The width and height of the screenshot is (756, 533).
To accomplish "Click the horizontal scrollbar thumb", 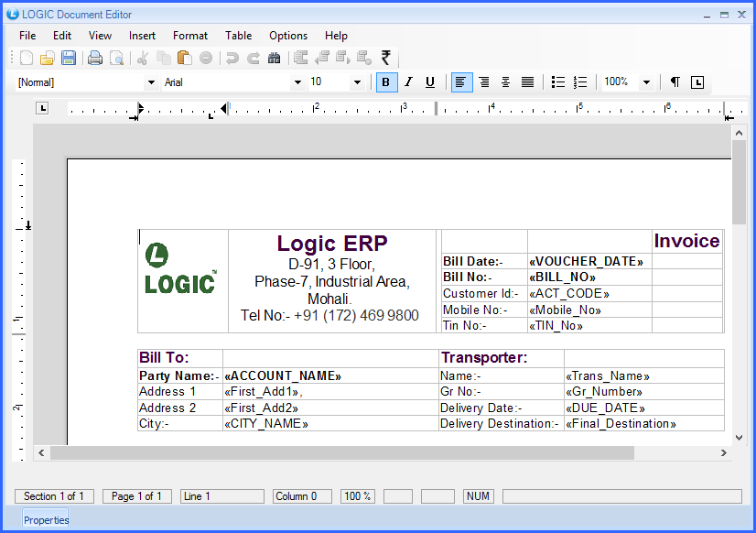I will pos(342,452).
